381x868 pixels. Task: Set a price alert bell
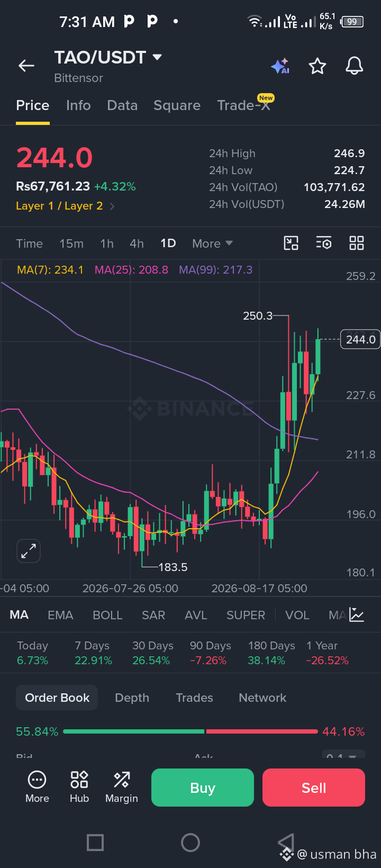(x=355, y=66)
